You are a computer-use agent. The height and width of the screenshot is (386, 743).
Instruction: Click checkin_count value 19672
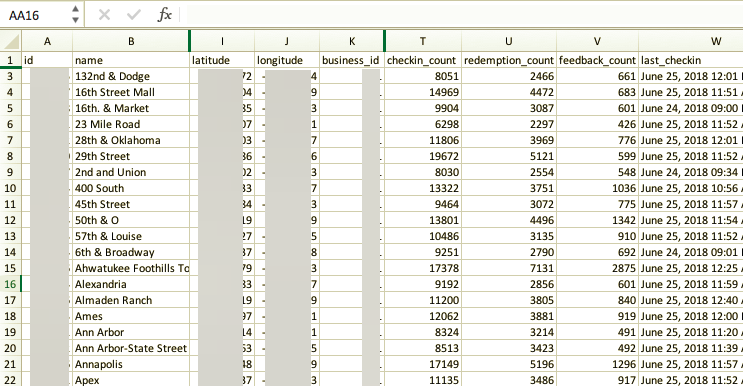[423, 156]
